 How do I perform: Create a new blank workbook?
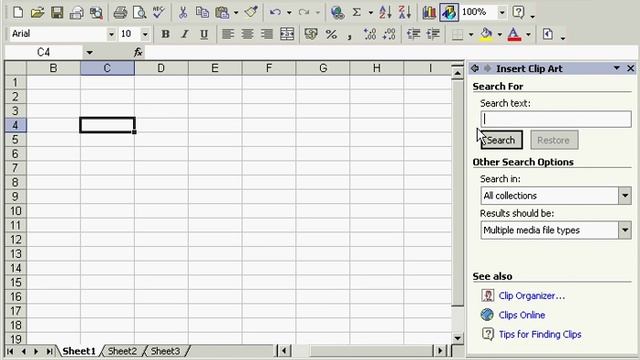pos(18,13)
